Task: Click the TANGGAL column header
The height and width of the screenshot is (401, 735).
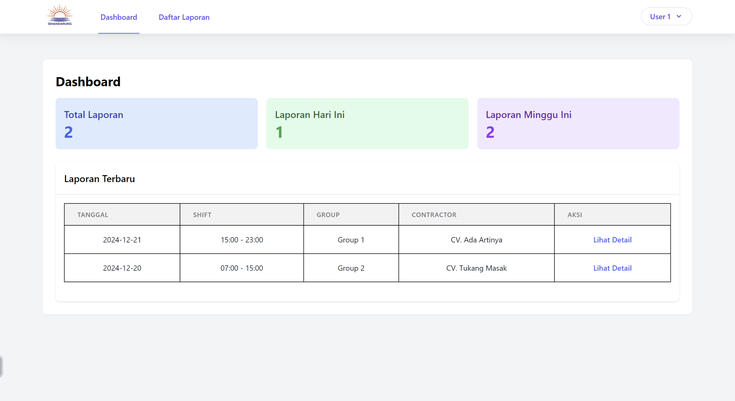Action: [x=93, y=215]
